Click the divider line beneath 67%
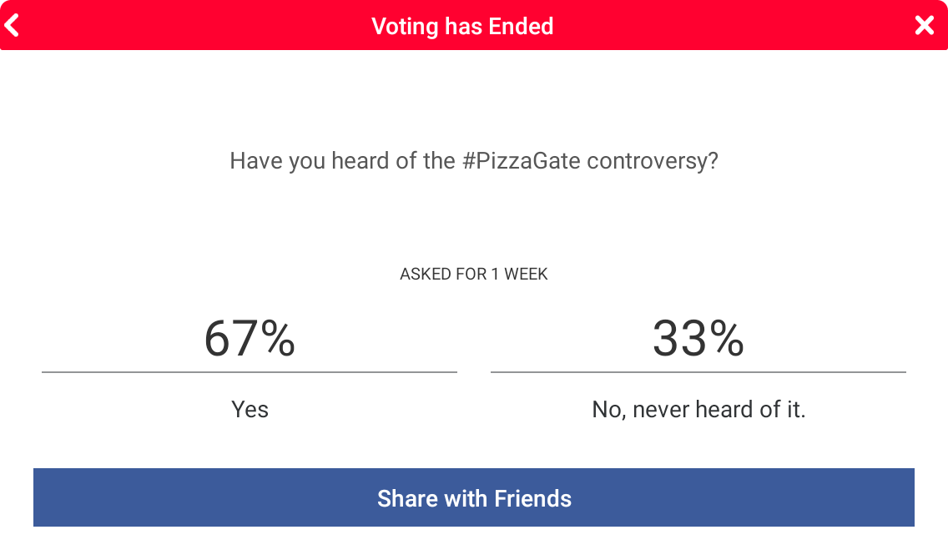The image size is (948, 560). click(x=250, y=372)
